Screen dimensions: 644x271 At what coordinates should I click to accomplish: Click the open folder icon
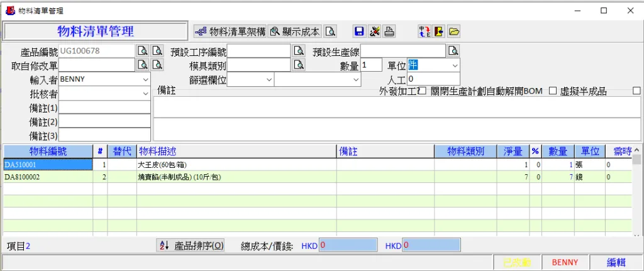(x=454, y=31)
